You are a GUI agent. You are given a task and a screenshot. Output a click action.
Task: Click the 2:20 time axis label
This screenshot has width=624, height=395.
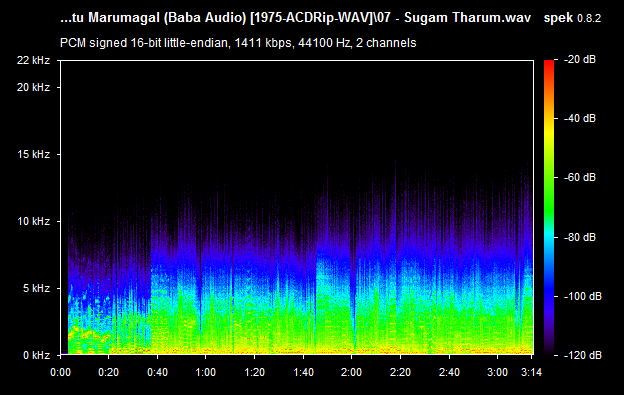click(x=400, y=372)
